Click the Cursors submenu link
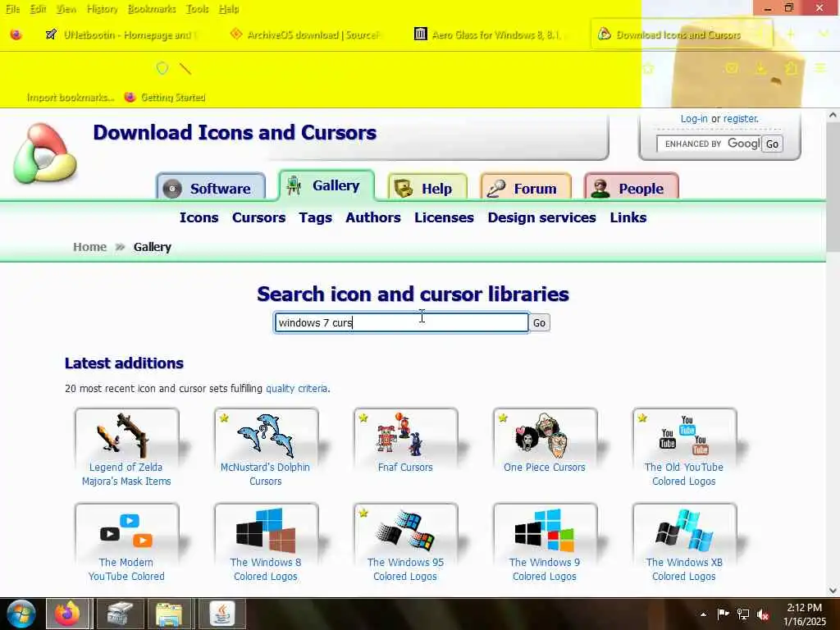The height and width of the screenshot is (630, 840). point(258,217)
